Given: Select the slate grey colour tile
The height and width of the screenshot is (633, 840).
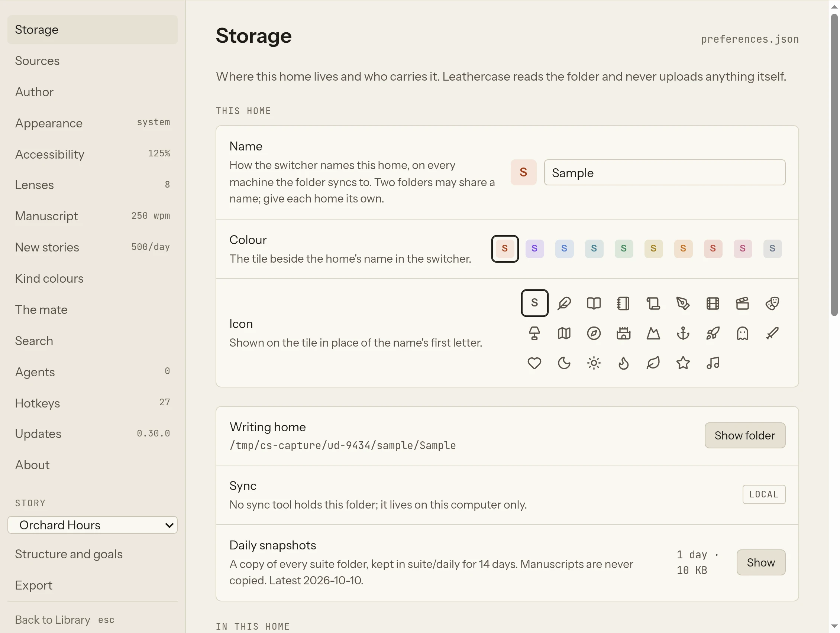Looking at the screenshot, I should click(x=772, y=249).
